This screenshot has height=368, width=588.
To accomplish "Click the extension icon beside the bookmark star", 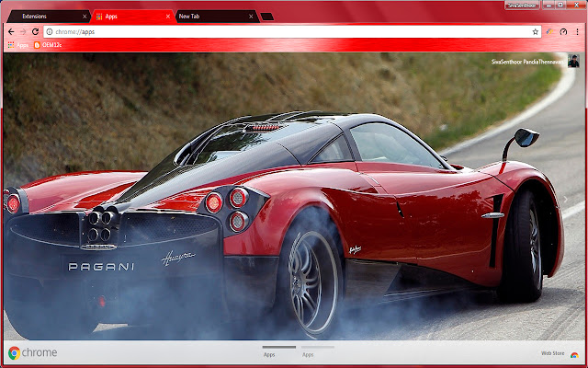I will [549, 32].
